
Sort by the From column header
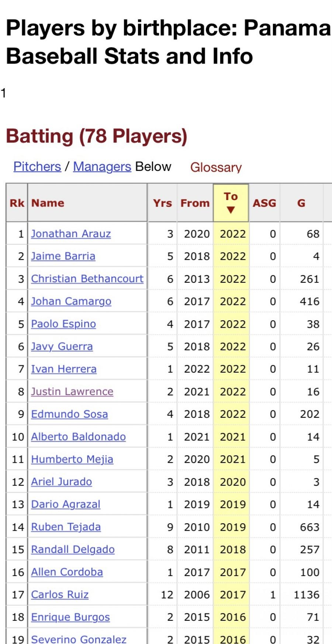point(195,203)
